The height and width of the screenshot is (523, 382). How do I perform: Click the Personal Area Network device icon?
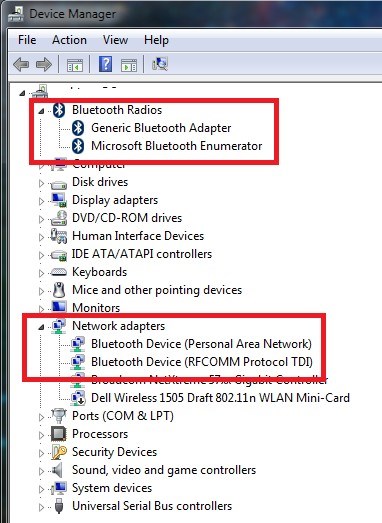[78, 344]
